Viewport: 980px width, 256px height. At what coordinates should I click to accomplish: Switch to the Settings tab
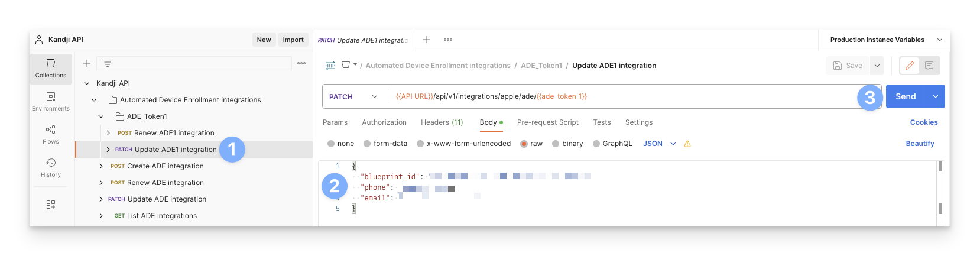(639, 122)
